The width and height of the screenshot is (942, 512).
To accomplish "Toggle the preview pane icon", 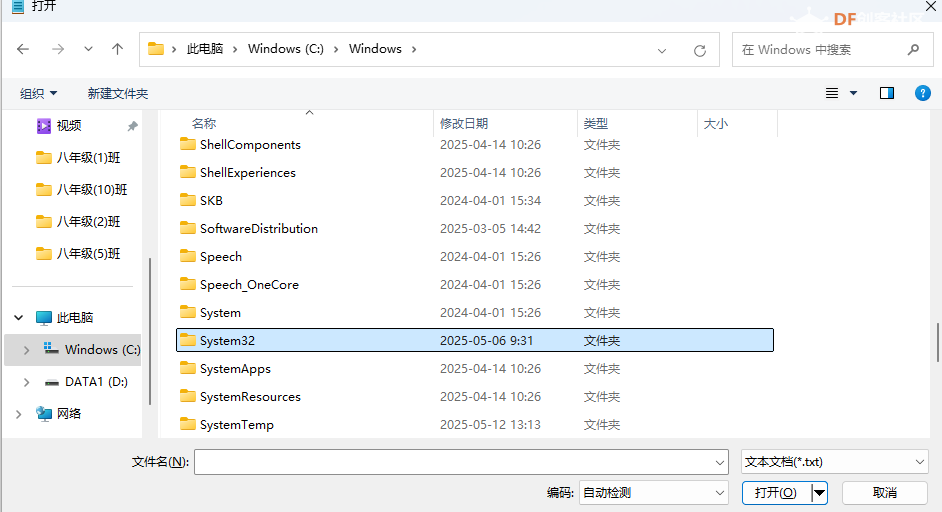I will pos(887,93).
